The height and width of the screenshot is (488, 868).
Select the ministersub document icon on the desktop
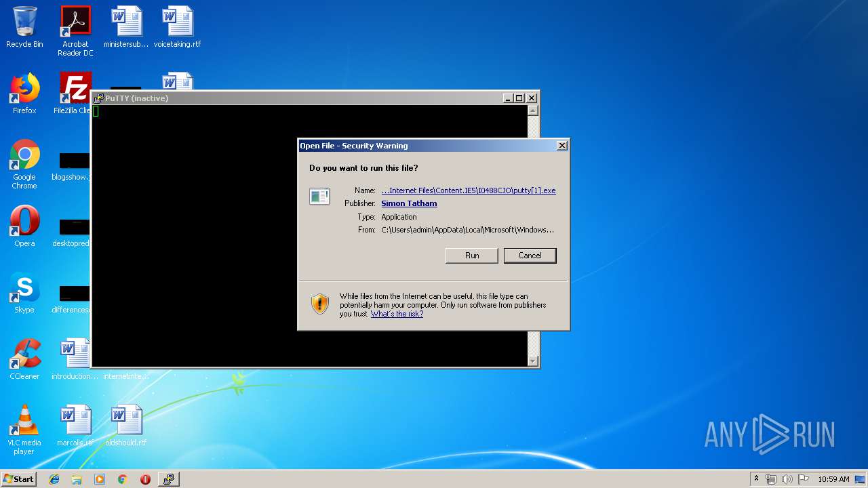127,28
